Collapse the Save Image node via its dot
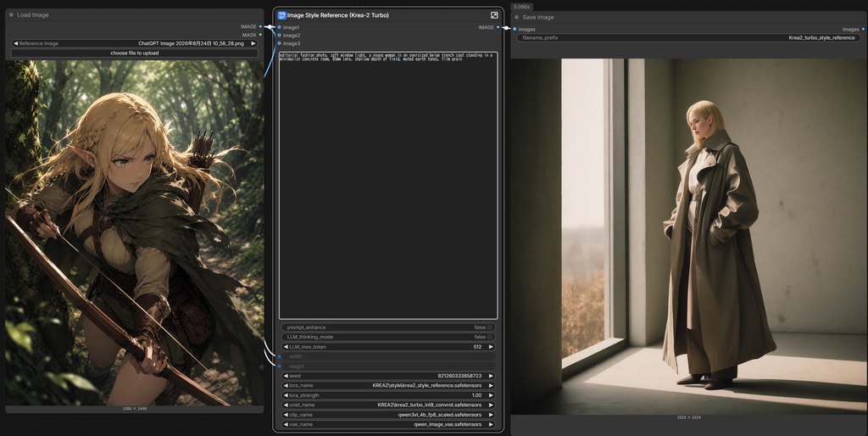The image size is (868, 436). 517,17
